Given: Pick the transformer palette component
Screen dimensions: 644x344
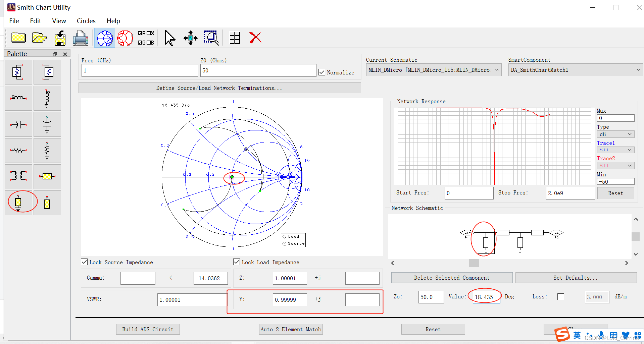Looking at the screenshot, I should tap(18, 176).
